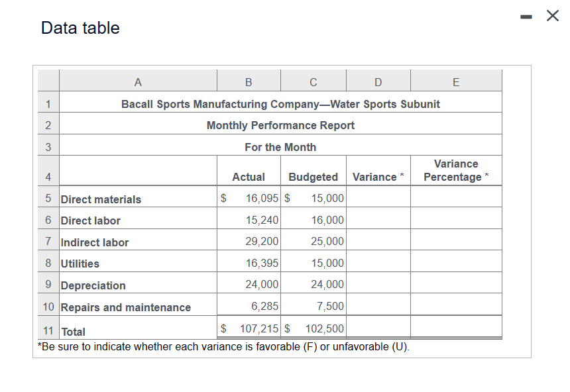Click the minimize icon
Screen dimensions: 570x392
coord(526,17)
